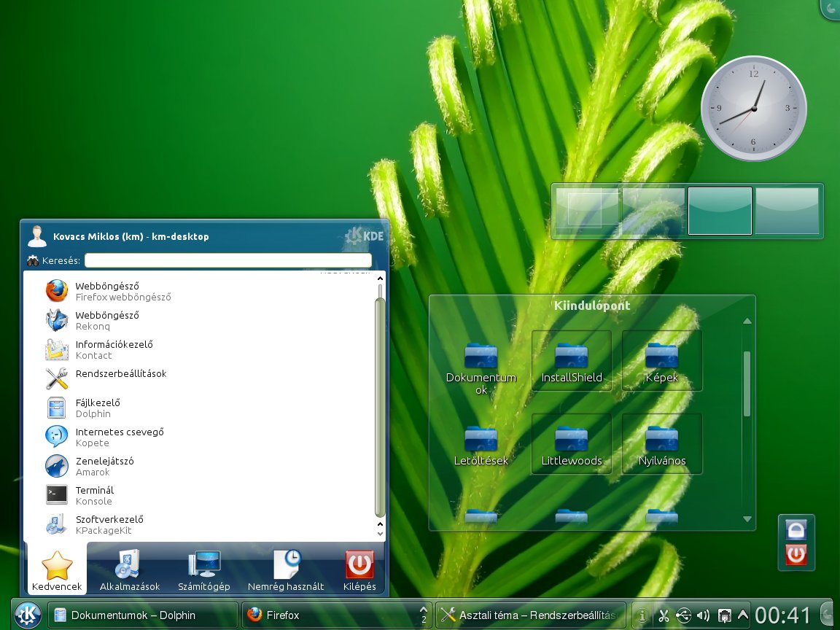Switch to Alkalmazások applications tab
The image size is (840, 630).
(130, 570)
